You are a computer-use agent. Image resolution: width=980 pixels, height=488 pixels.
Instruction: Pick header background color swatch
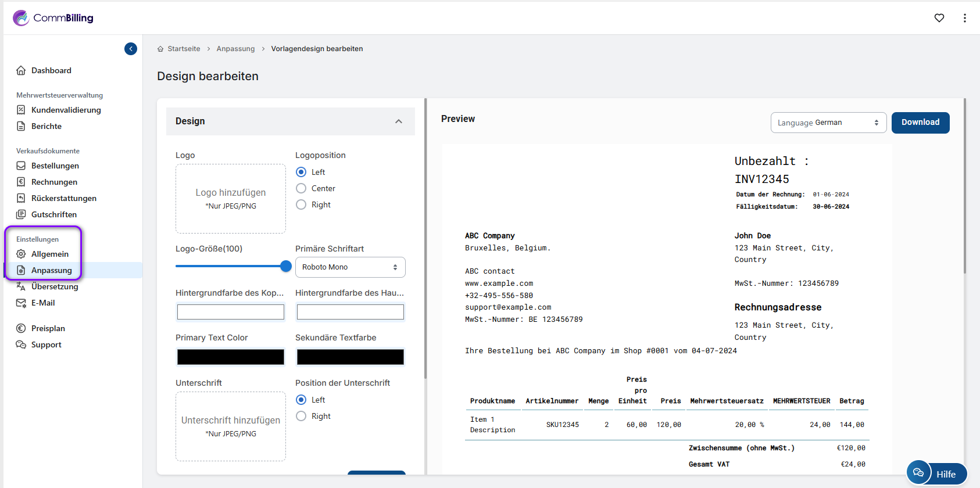click(x=231, y=312)
